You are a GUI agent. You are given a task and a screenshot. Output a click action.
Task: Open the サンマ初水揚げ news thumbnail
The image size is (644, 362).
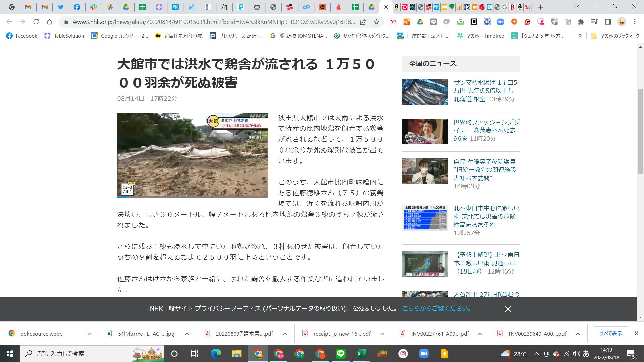coord(425,92)
